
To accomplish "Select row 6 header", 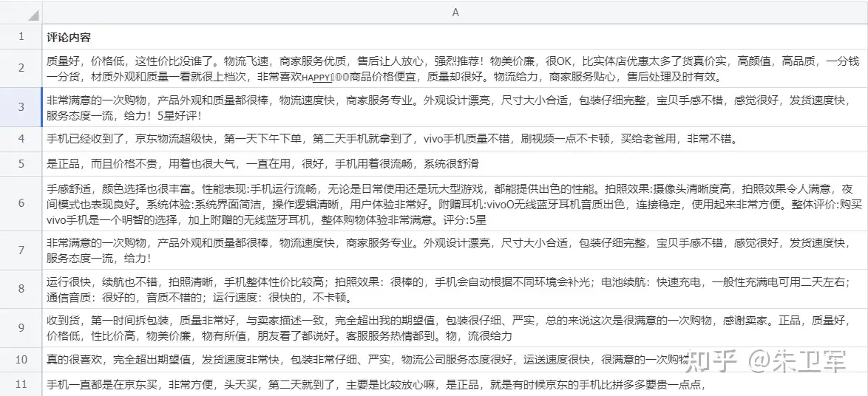I will pos(21,203).
